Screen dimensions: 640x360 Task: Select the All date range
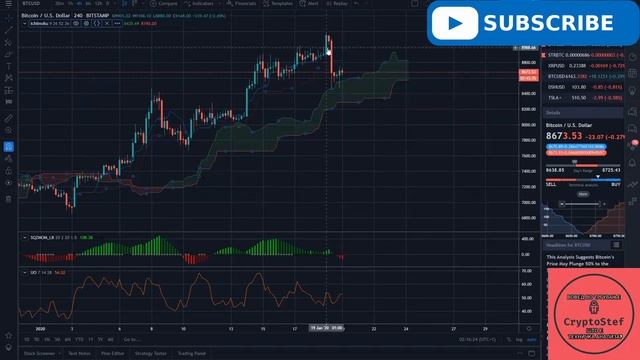tap(110, 340)
